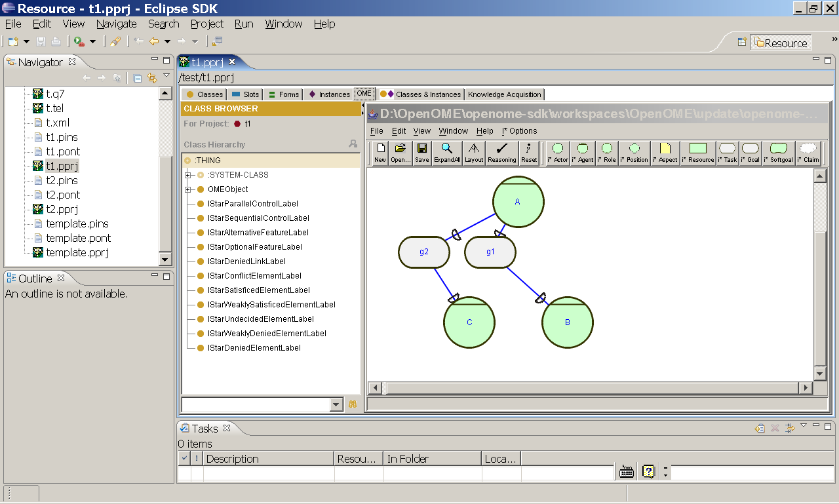Select t2.pprj in the Navigator

tap(62, 209)
